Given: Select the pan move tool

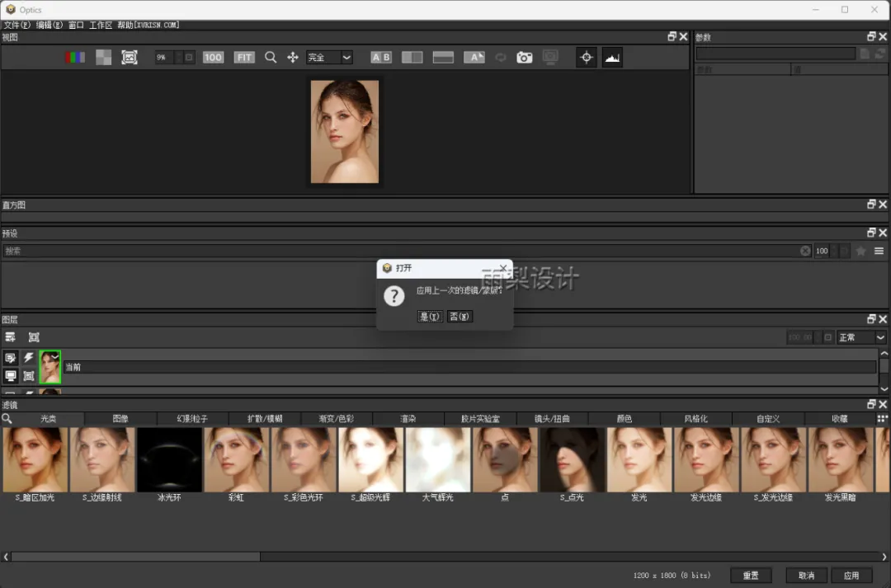Looking at the screenshot, I should [292, 58].
